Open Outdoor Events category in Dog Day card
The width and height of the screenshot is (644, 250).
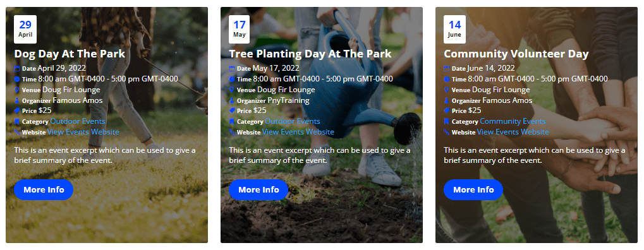(78, 121)
